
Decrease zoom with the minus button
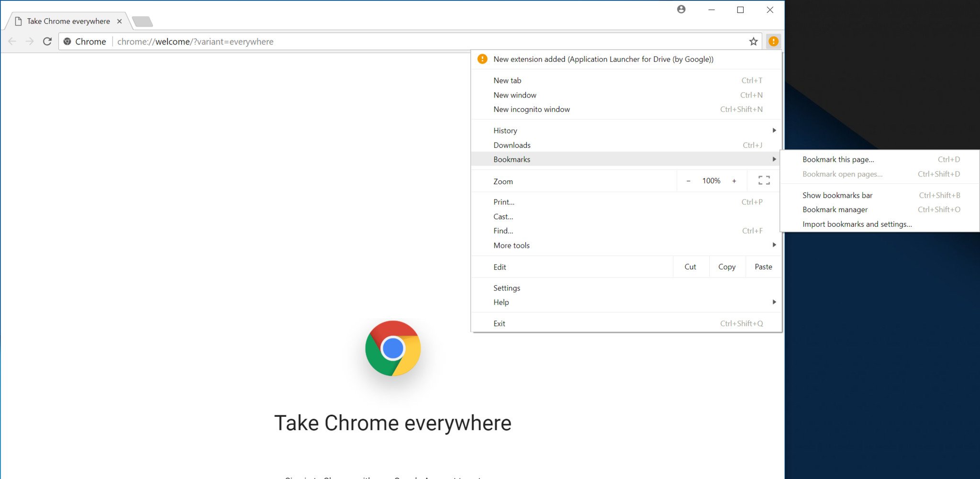[688, 181]
